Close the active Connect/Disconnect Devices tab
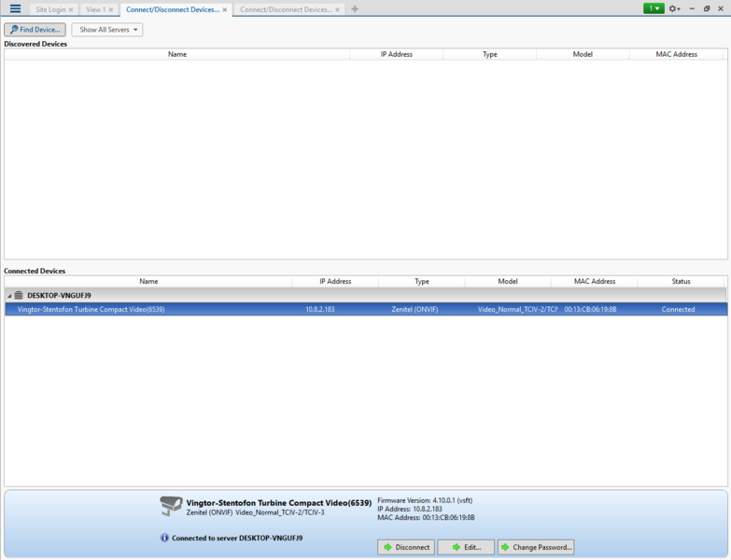 point(225,9)
